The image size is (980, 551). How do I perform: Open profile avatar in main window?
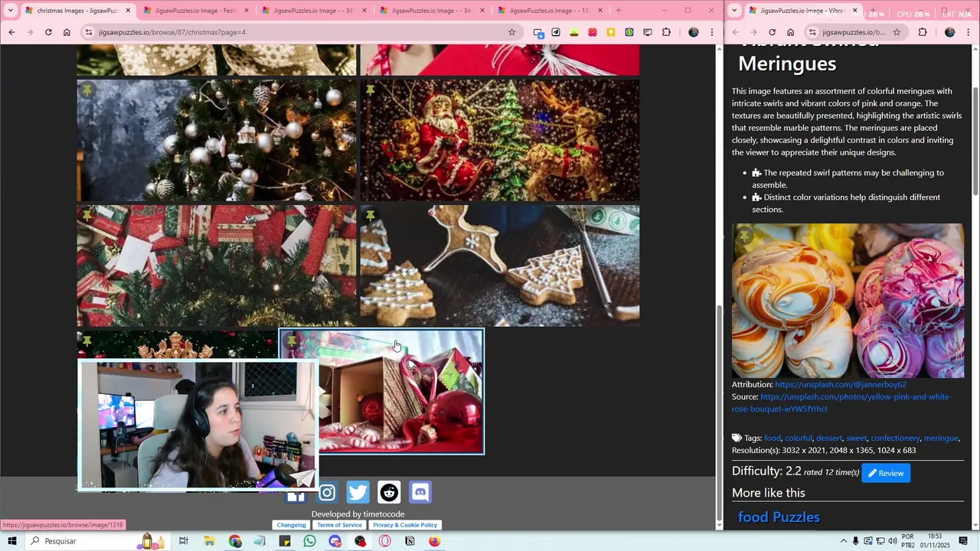tap(694, 32)
